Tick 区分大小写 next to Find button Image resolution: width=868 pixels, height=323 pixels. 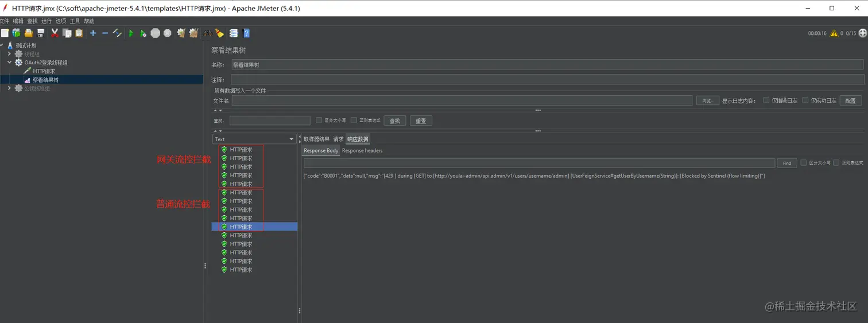pos(804,162)
